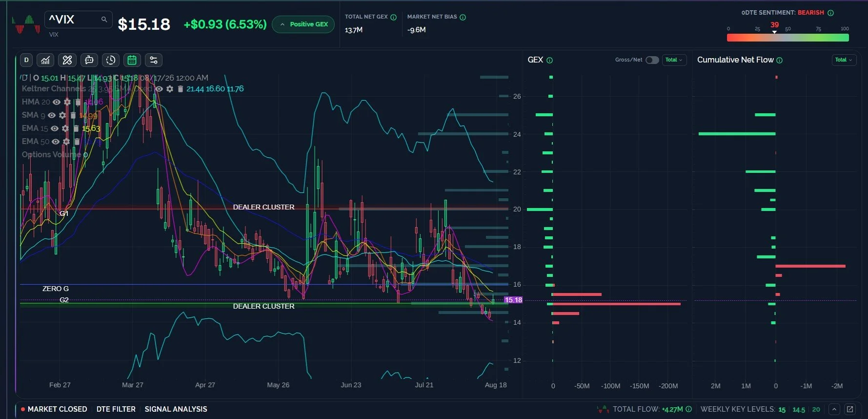The image size is (868, 419).
Task: Open HMA 20 settings gear
Action: click(x=67, y=102)
